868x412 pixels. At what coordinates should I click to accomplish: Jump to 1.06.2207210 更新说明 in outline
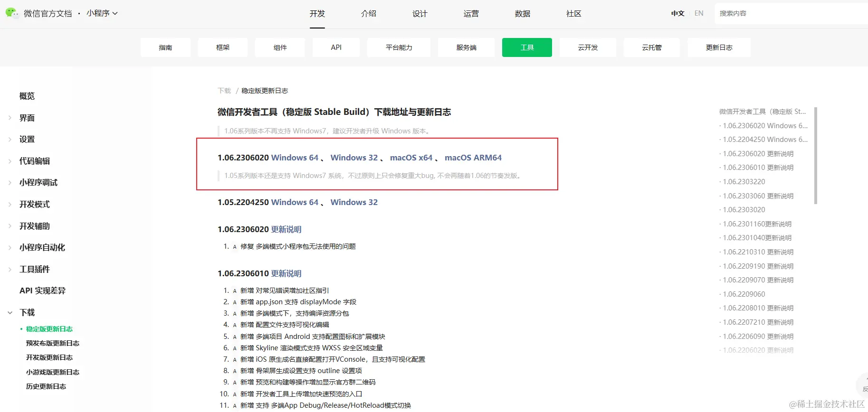758,322
